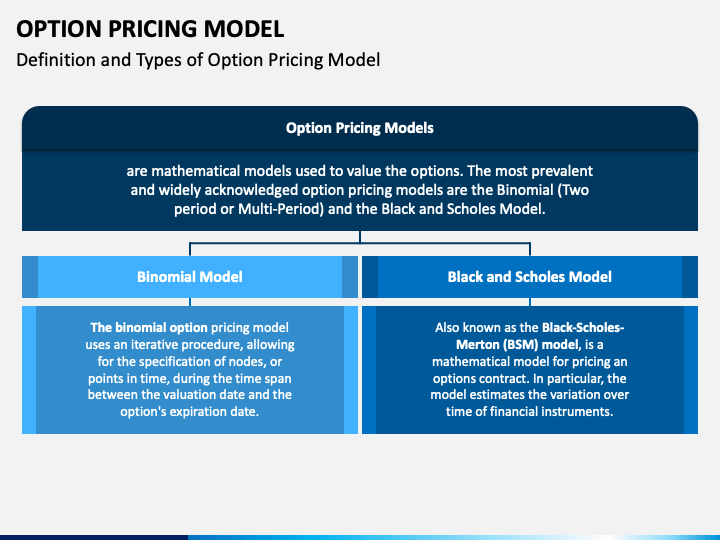The image size is (720, 540).
Task: Click left dark accent of Black and Scholes header
Action: point(370,277)
